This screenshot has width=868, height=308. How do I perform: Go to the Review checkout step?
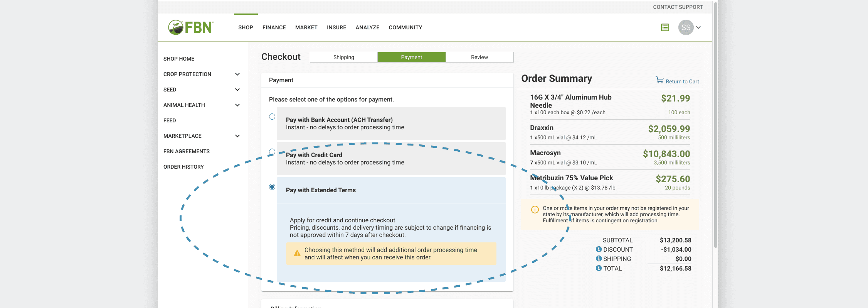click(x=479, y=57)
